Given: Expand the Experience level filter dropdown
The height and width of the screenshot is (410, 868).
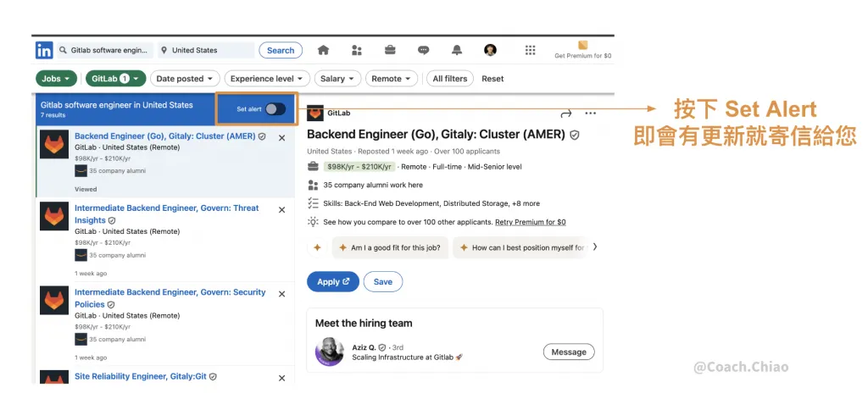Looking at the screenshot, I should tap(267, 79).
